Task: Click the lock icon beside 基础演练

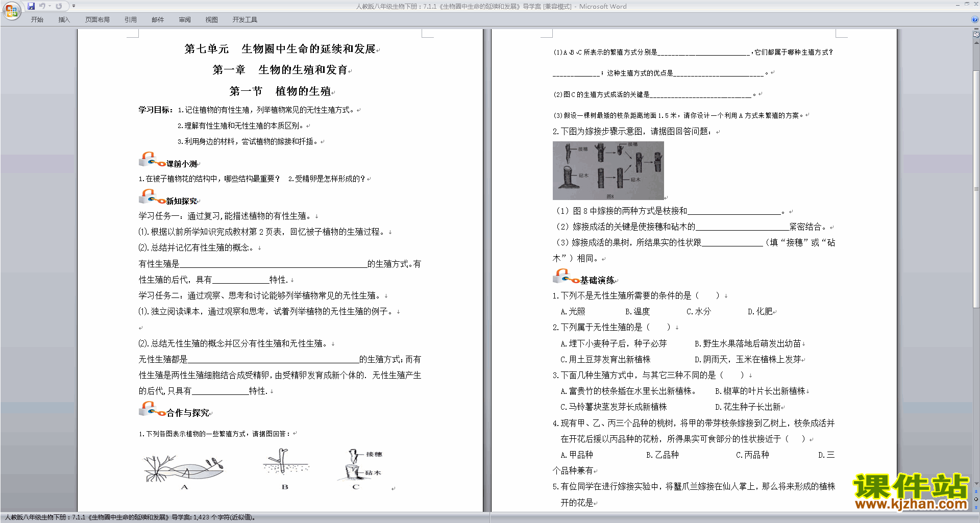Action: [x=566, y=276]
